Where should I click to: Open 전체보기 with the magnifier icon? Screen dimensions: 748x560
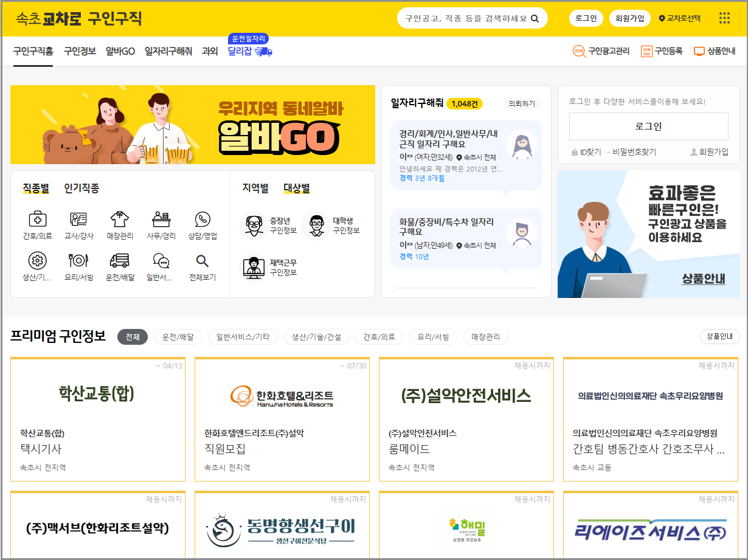point(203,263)
